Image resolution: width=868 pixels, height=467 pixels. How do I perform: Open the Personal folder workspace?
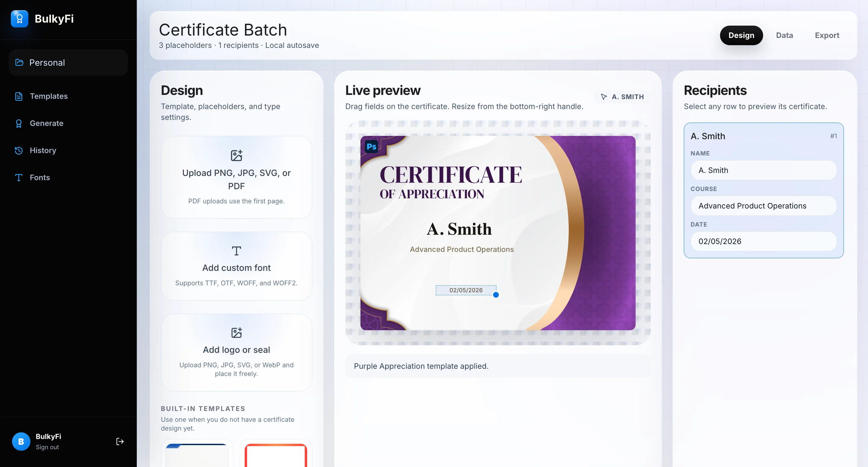point(68,63)
